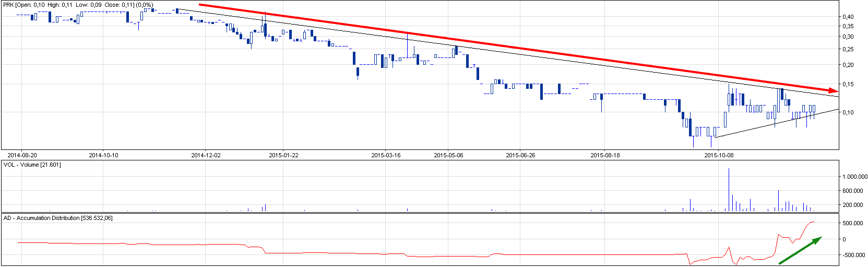This screenshot has height=267, width=868.
Task: Click the 0,40 price axis label
Action: point(847,17)
